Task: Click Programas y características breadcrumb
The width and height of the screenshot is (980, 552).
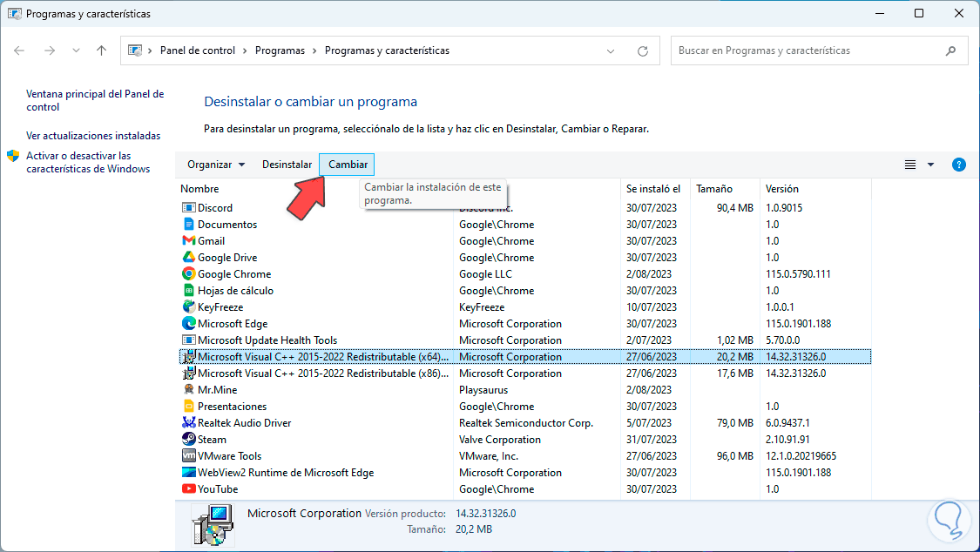Action: point(387,50)
